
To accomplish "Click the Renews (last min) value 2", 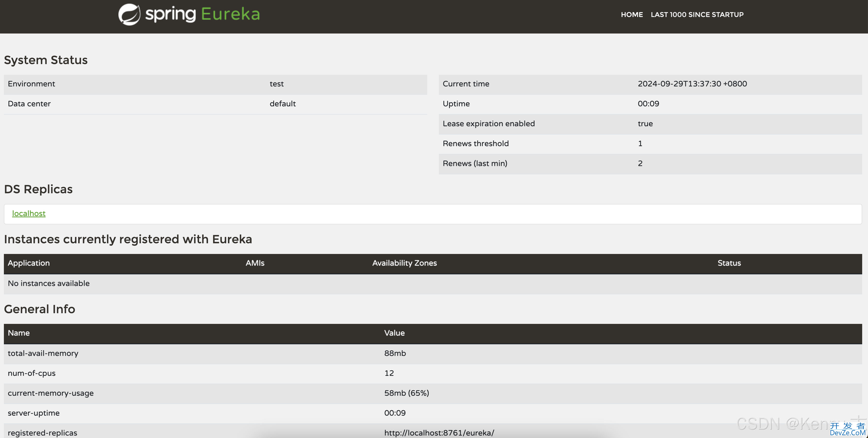I will [x=640, y=163].
